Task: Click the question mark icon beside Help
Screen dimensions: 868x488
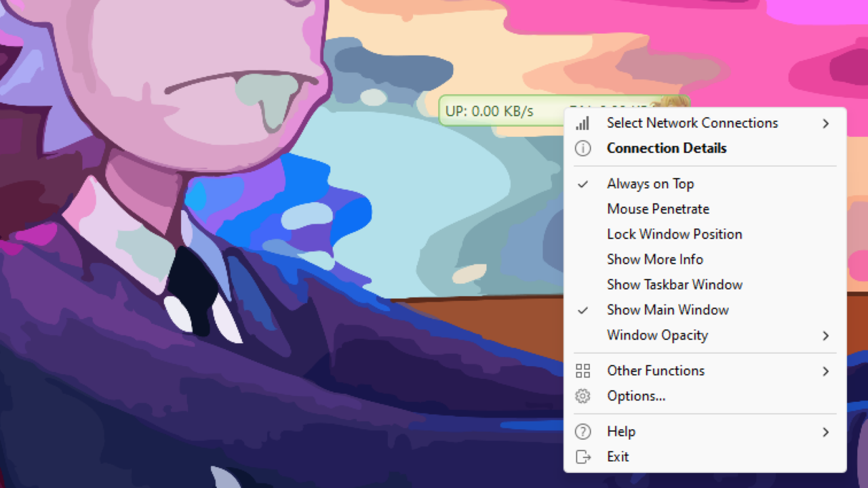Action: pos(583,432)
